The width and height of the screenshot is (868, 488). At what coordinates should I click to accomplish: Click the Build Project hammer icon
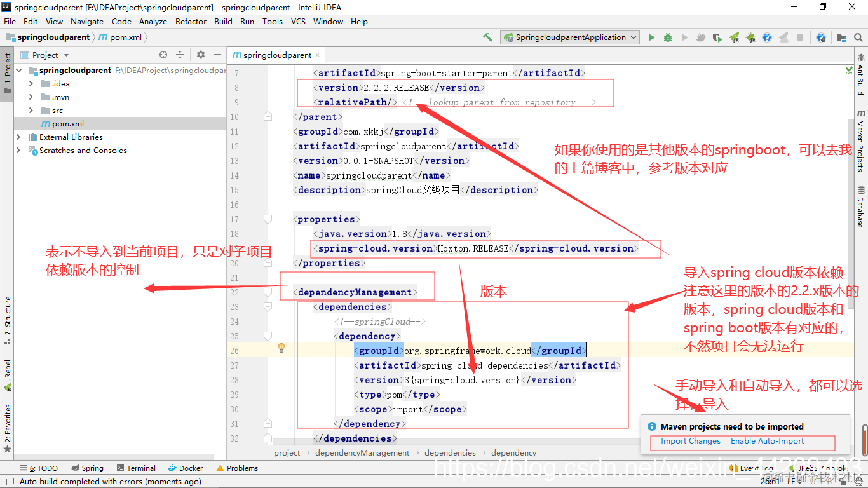pyautogui.click(x=487, y=37)
